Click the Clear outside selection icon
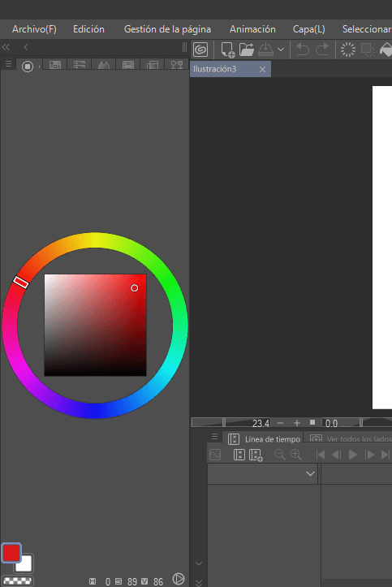This screenshot has height=587, width=392. click(368, 50)
